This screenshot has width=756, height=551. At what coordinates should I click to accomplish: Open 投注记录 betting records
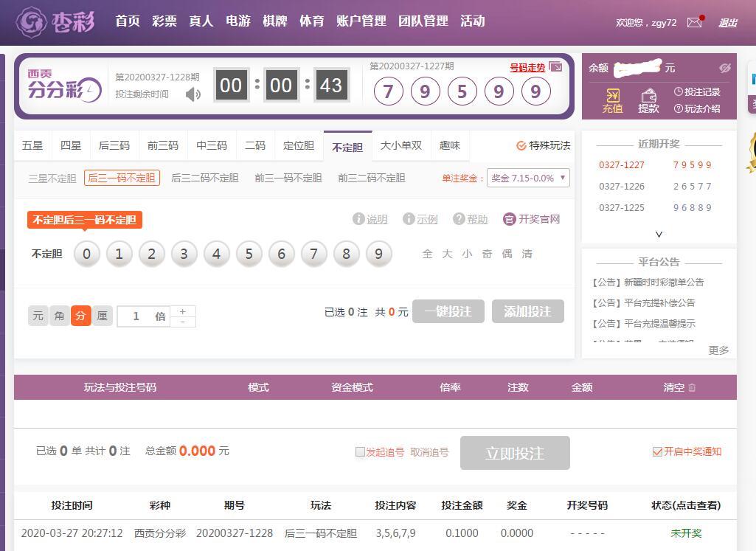coord(696,91)
